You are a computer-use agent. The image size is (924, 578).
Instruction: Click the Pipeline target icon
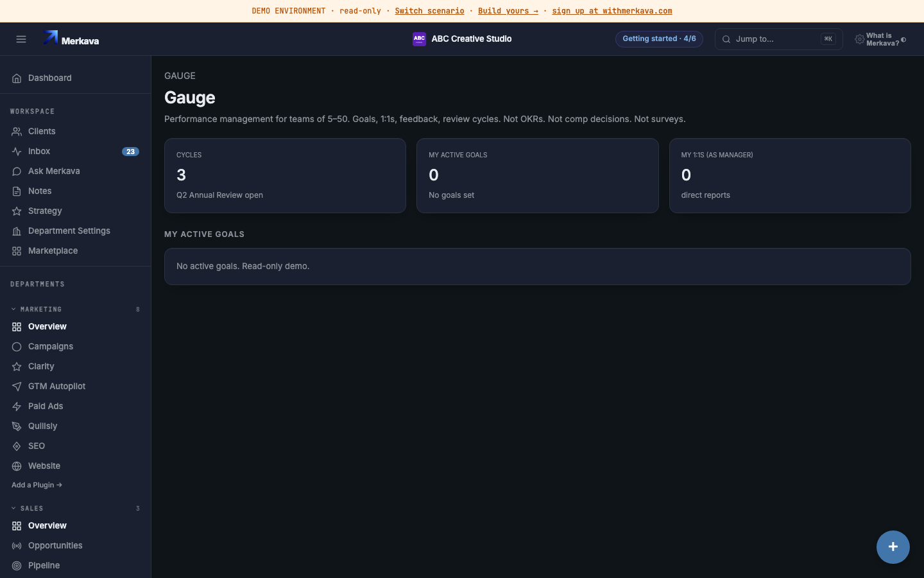(x=17, y=566)
